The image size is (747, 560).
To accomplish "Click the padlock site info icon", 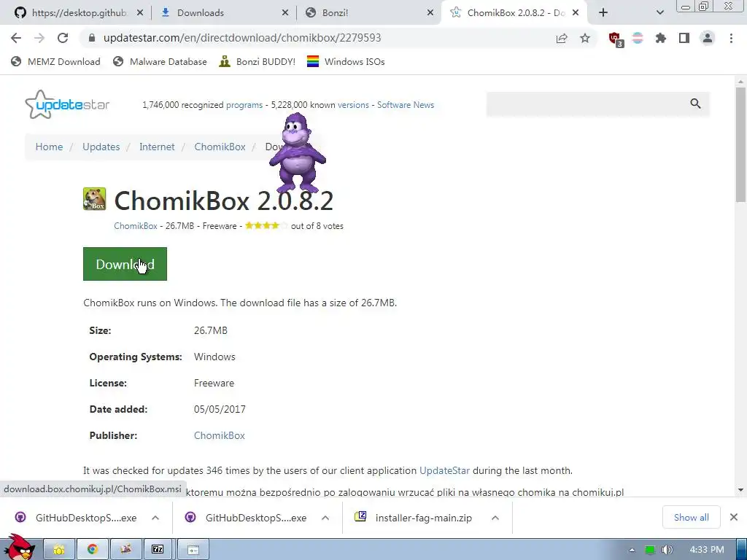I will (92, 38).
